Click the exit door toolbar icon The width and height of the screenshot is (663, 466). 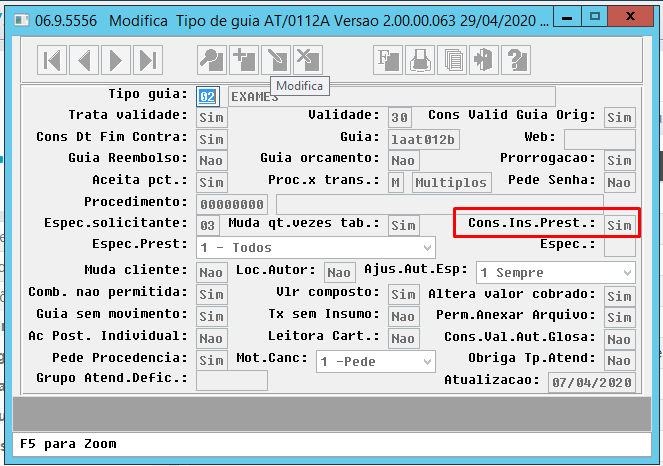point(484,60)
